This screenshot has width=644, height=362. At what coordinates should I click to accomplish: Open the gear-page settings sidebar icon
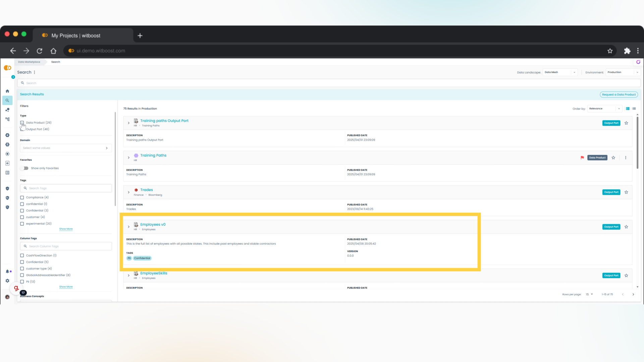coord(7,164)
